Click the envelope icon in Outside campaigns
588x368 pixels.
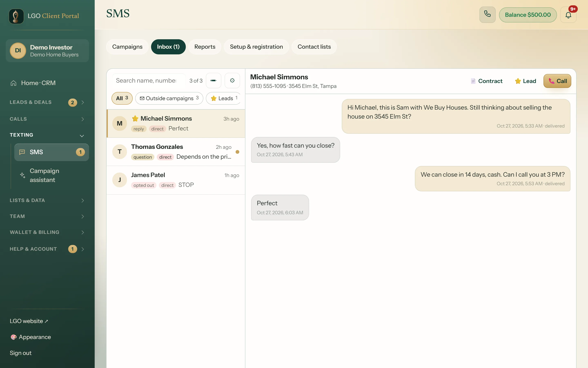[x=142, y=98]
